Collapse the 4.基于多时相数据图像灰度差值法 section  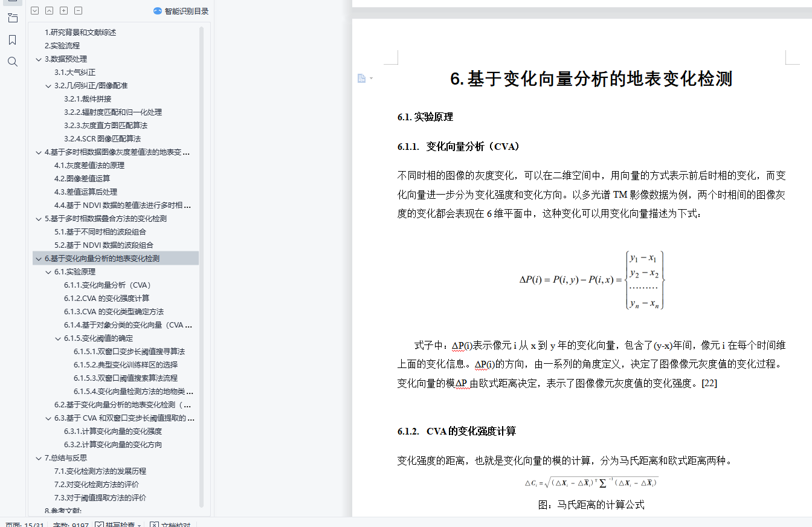(x=39, y=152)
